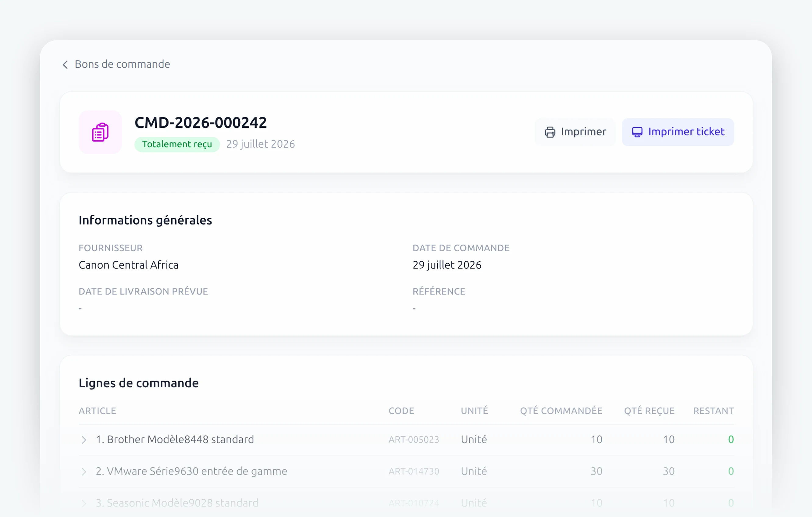Click the back chevron beside Bons de commande
Viewport: 812px width, 517px height.
tap(66, 64)
